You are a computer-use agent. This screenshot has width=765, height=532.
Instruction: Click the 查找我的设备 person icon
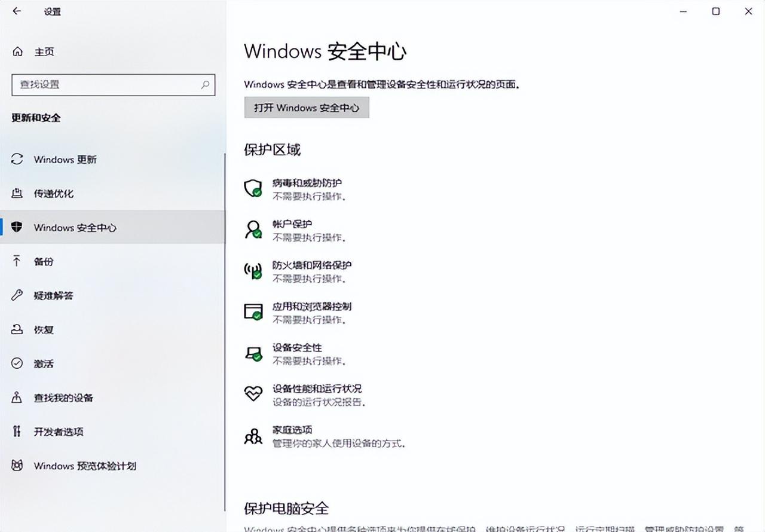17,398
